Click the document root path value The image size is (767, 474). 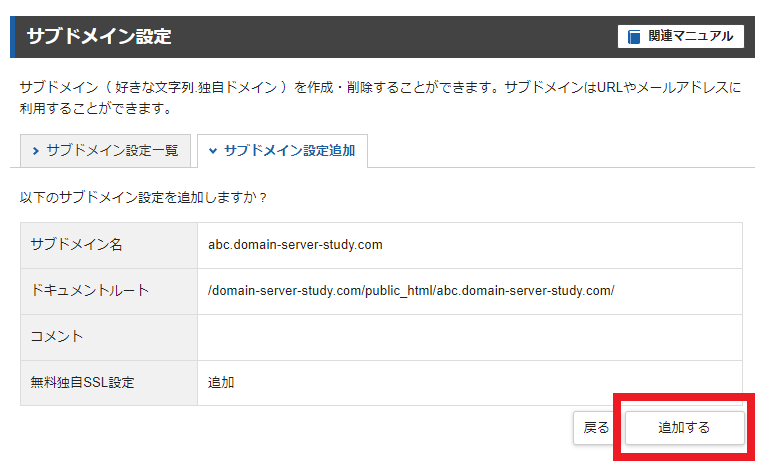coord(411,291)
